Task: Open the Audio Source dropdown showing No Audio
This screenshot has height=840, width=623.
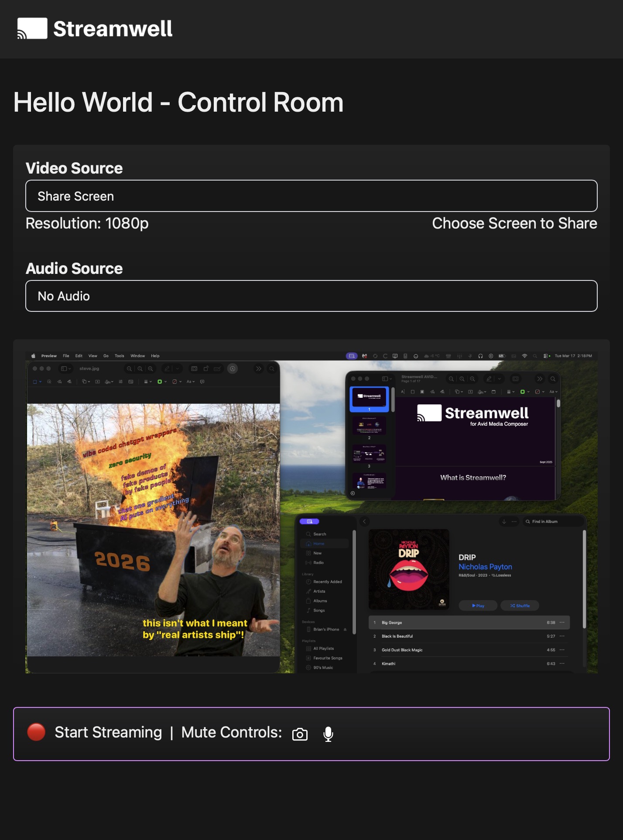Action: 311,296
